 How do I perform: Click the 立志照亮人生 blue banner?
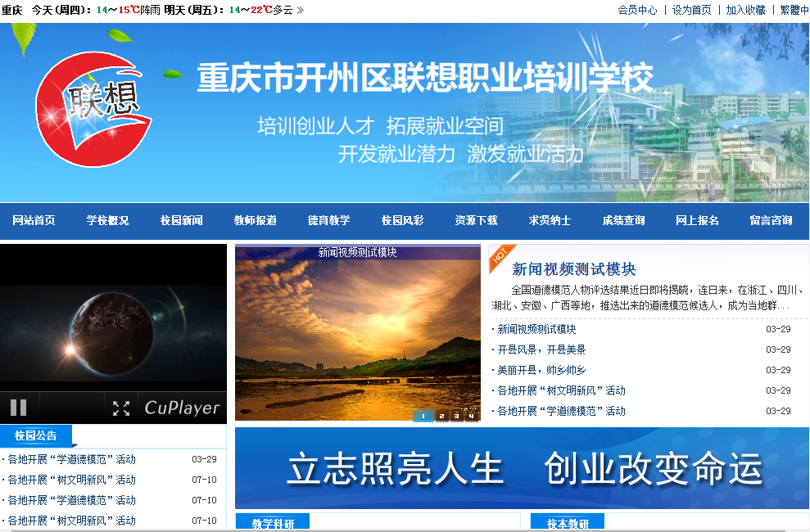(522, 468)
